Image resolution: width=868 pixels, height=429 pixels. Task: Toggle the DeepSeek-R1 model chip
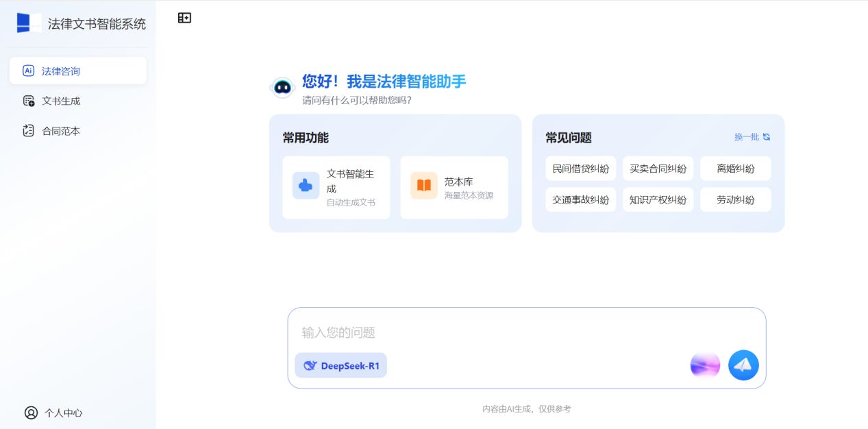click(x=341, y=365)
